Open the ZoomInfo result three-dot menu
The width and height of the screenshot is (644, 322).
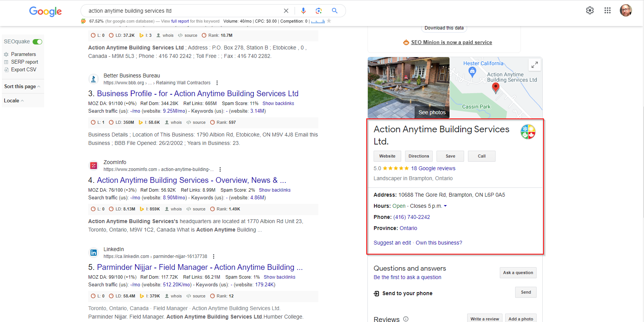220,169
